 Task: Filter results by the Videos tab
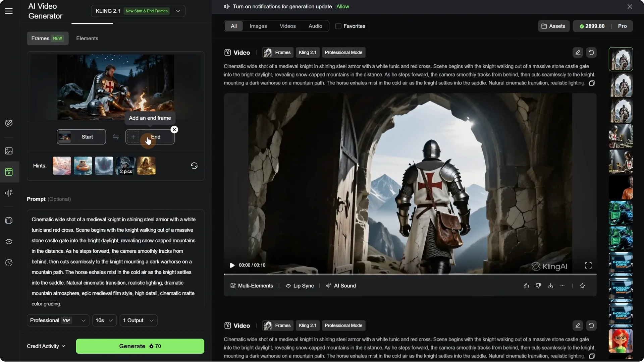pyautogui.click(x=287, y=26)
